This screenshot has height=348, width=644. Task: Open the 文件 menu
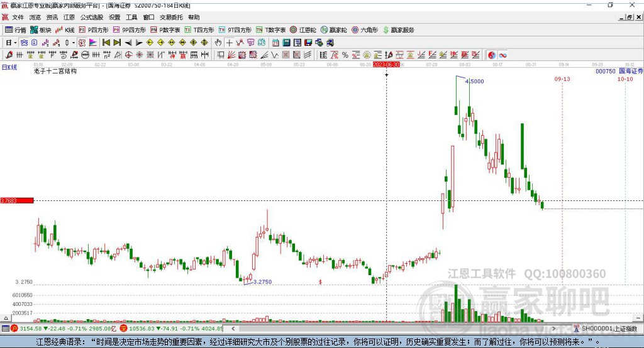coord(18,17)
